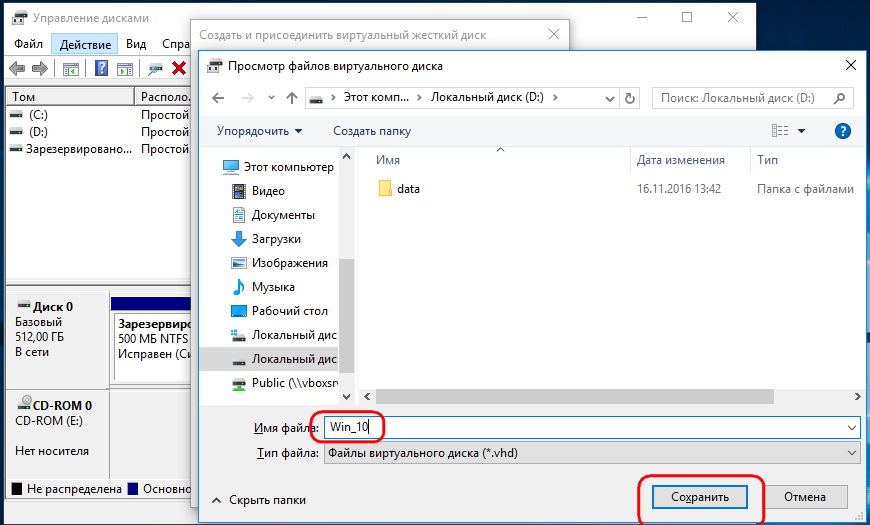Select the data folder in file list

point(399,189)
